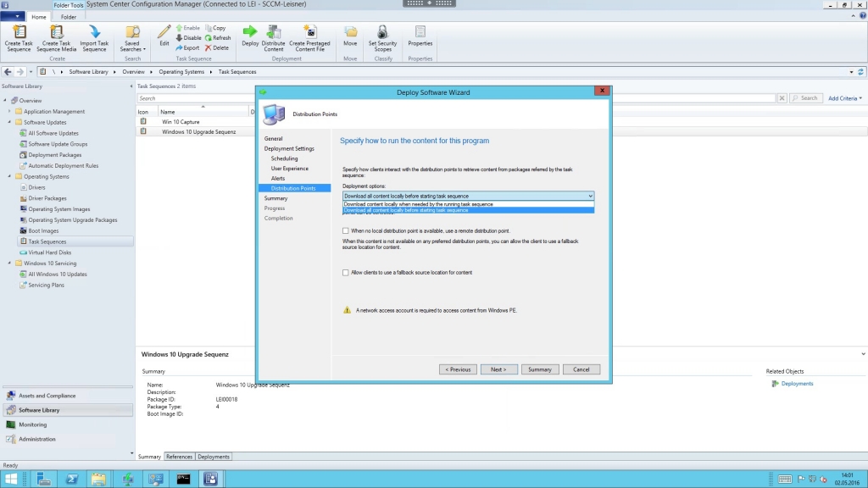Choose Download all content locally before starting option
This screenshot has height=488, width=868.
[x=468, y=210]
